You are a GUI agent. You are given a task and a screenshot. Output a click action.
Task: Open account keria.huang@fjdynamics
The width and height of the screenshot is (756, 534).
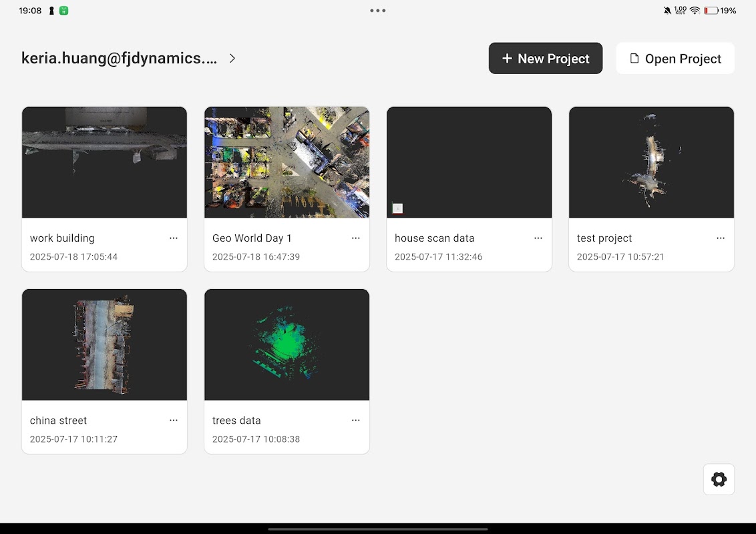[x=119, y=58]
